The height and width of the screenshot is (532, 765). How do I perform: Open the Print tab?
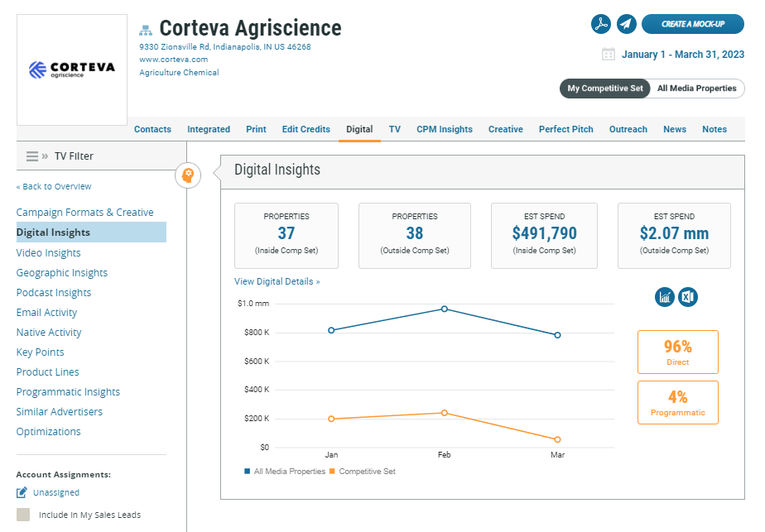point(256,129)
